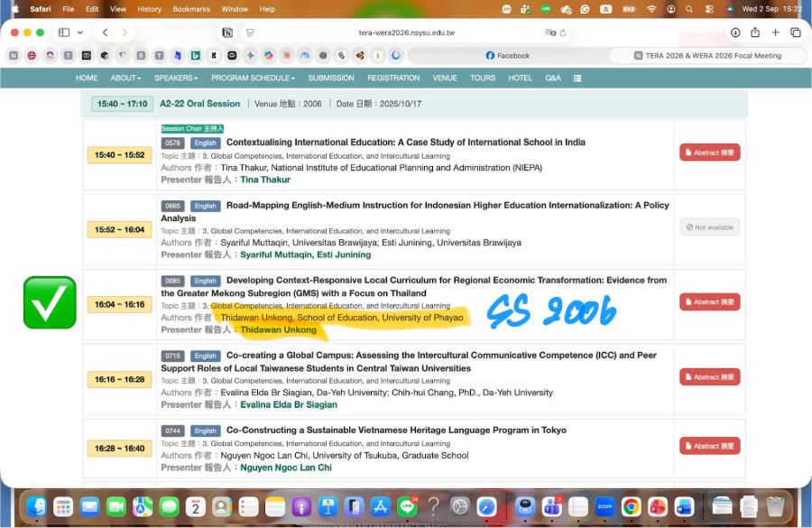This screenshot has width=812, height=528.
Task: Launch Google Chrome from the Dock
Action: pyautogui.click(x=631, y=506)
